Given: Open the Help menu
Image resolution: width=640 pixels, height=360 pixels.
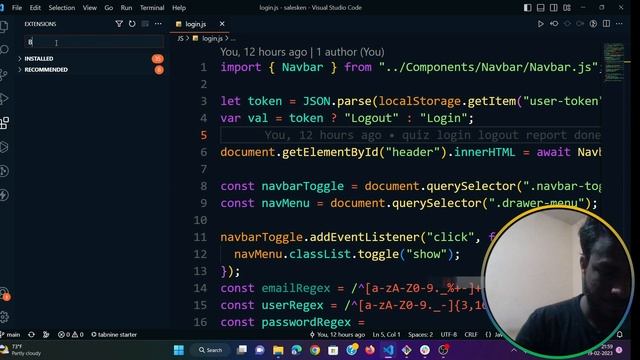Looking at the screenshot, I should point(179,8).
